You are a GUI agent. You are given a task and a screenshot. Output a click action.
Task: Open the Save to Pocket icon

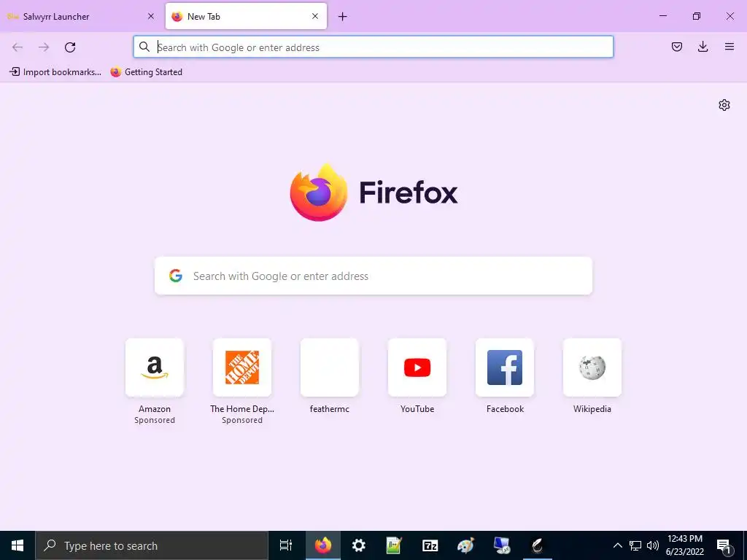pos(677,47)
